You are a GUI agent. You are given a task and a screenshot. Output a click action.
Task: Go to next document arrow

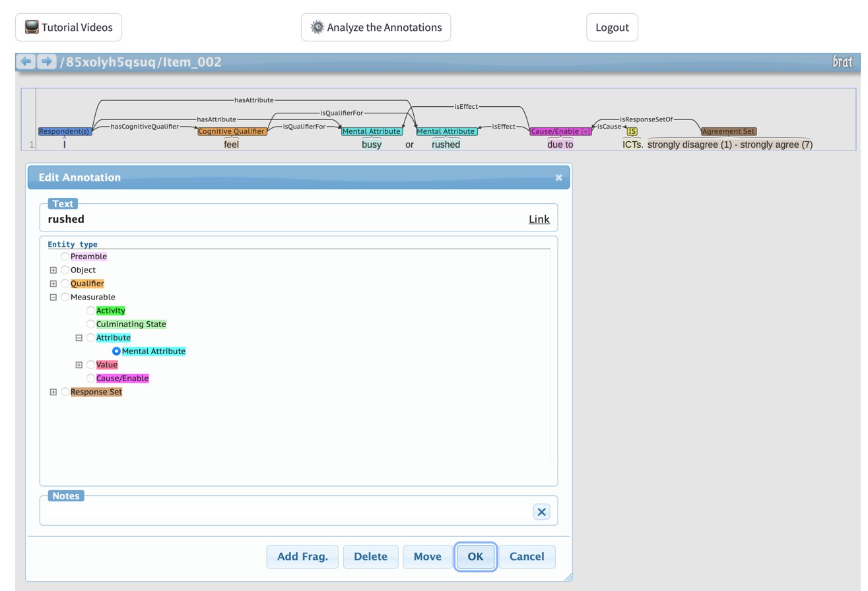pos(46,61)
